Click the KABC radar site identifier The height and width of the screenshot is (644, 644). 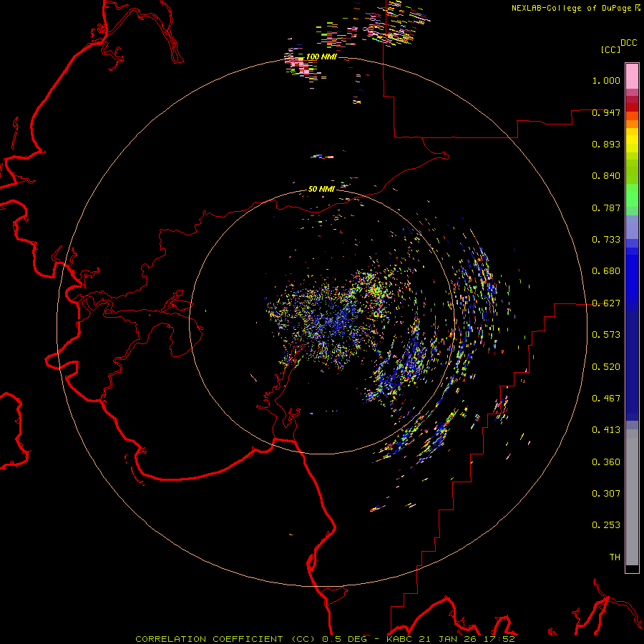click(x=399, y=639)
